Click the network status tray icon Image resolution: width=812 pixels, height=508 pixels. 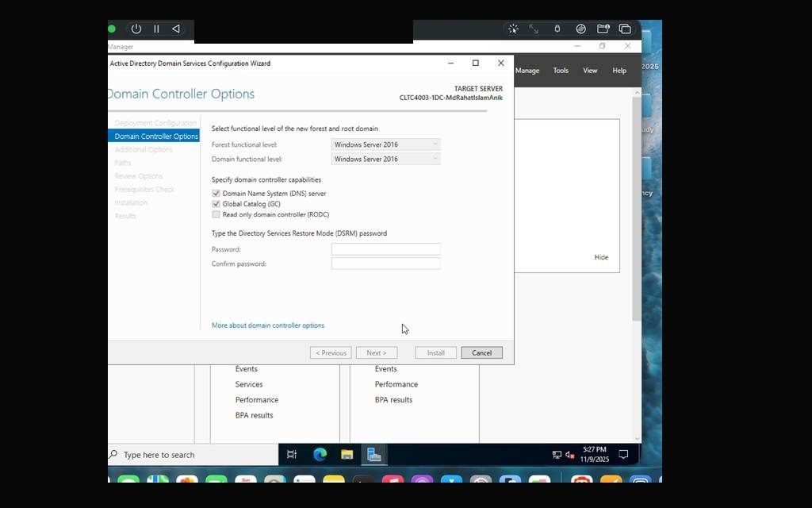[557, 455]
